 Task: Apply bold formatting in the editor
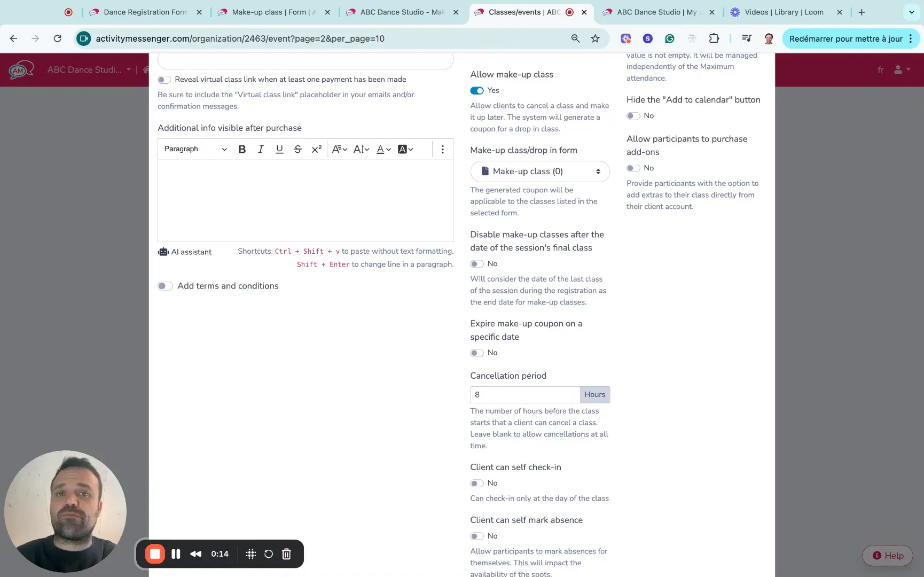[x=241, y=149]
